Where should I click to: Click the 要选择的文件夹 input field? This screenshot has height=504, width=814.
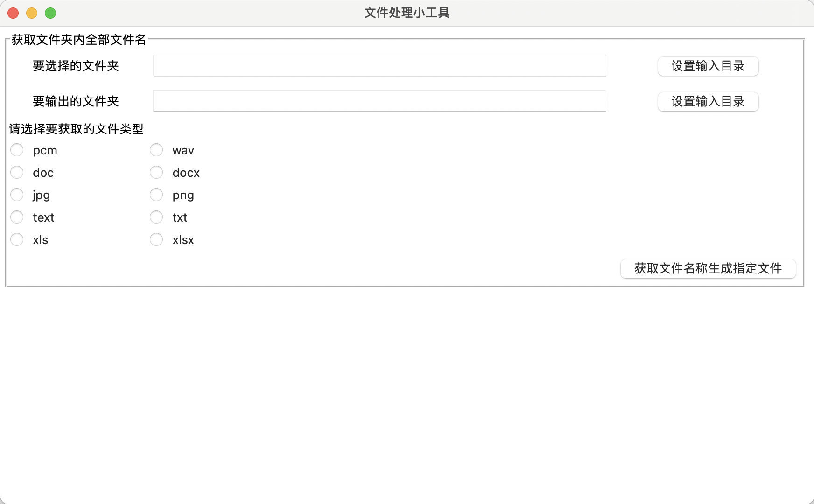[x=379, y=65]
